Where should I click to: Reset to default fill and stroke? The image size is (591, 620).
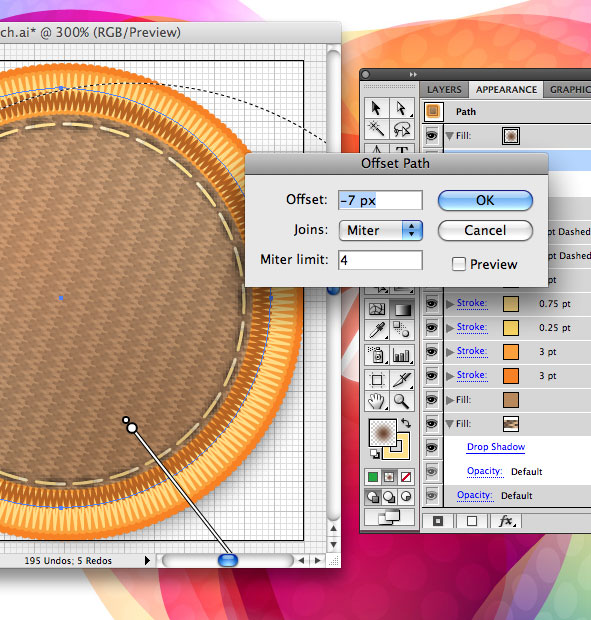(374, 454)
